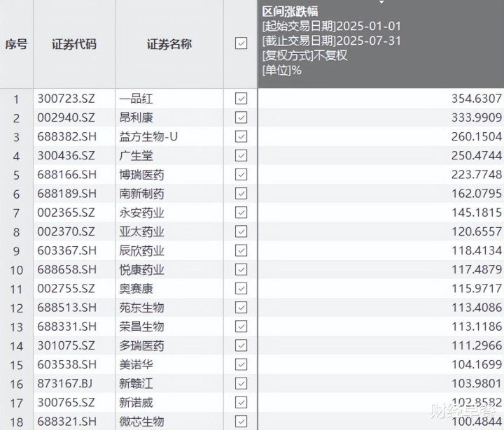
Task: Select stock code 300723.SZ
Action: pyautogui.click(x=66, y=99)
